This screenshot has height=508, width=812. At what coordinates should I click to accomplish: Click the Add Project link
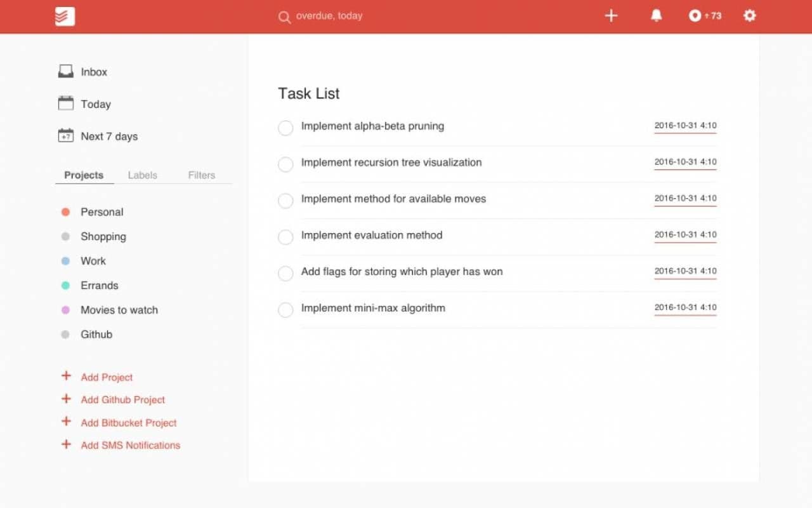click(107, 377)
